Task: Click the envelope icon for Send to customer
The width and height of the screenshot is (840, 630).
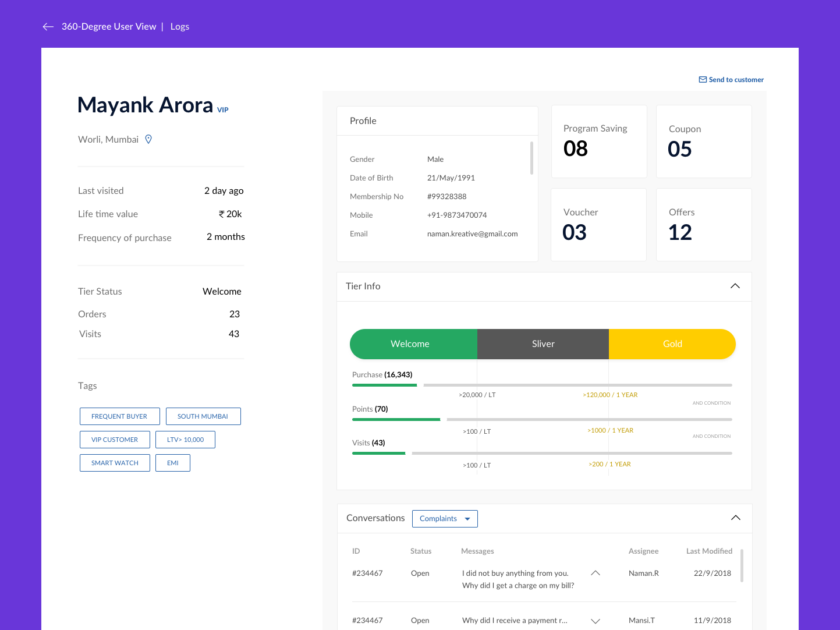Action: (x=703, y=80)
